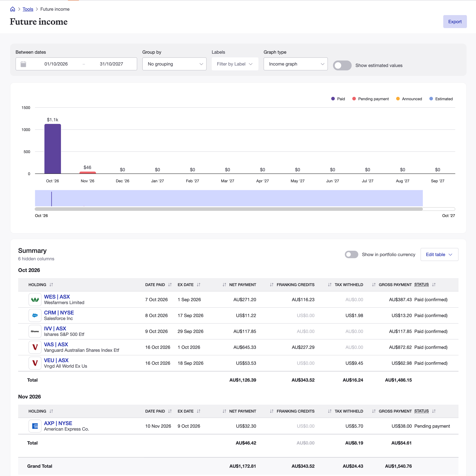
Task: Sort Oct 2026 table by Ex Date
Action: click(x=199, y=284)
